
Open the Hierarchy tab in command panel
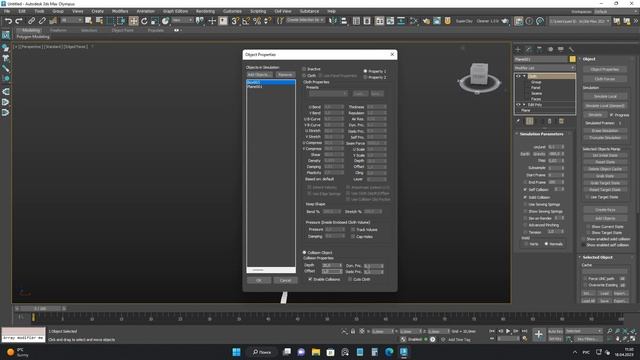539,49
